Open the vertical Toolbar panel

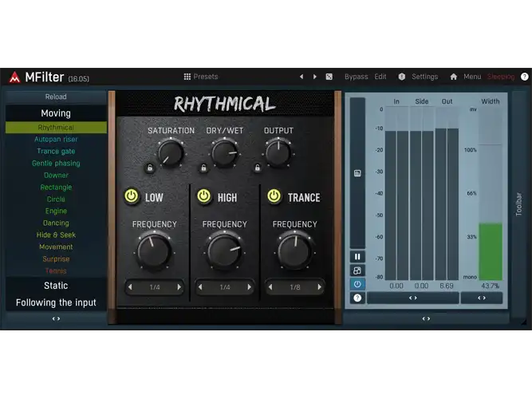pyautogui.click(x=519, y=203)
